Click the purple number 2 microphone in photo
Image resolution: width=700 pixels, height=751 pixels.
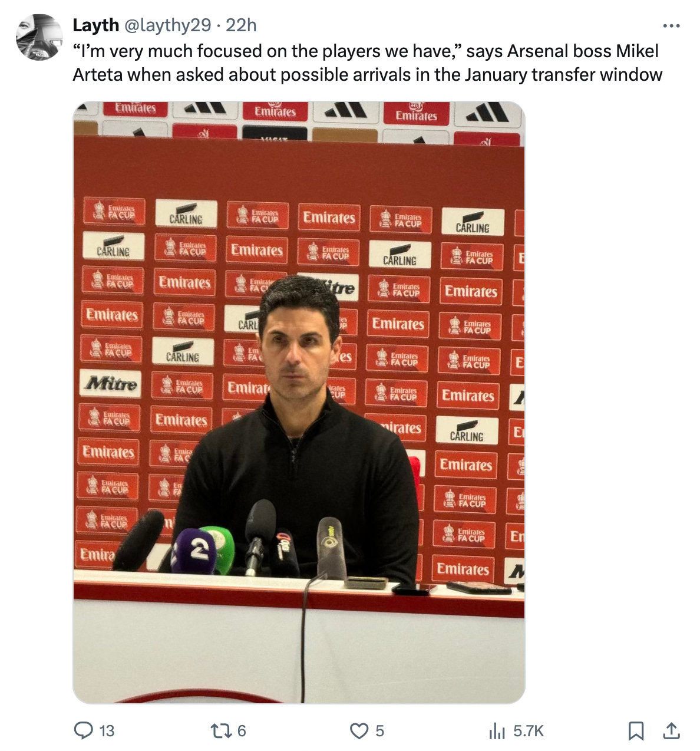tap(193, 552)
